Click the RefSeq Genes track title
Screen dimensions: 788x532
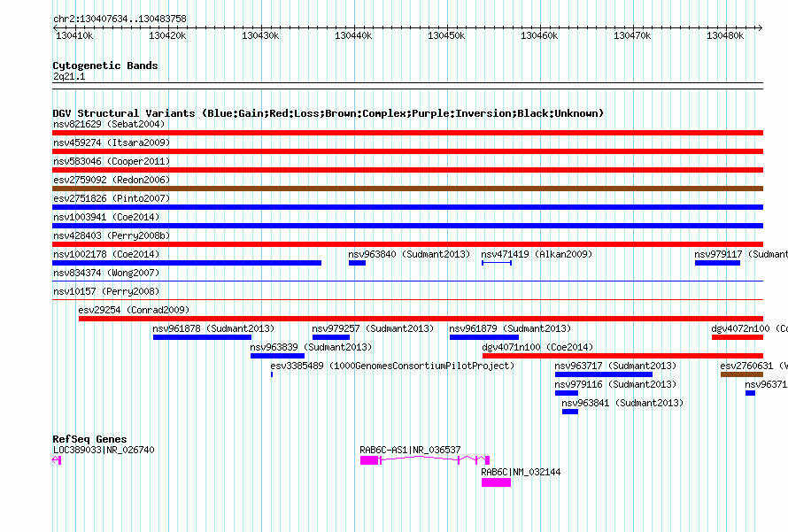click(x=89, y=439)
